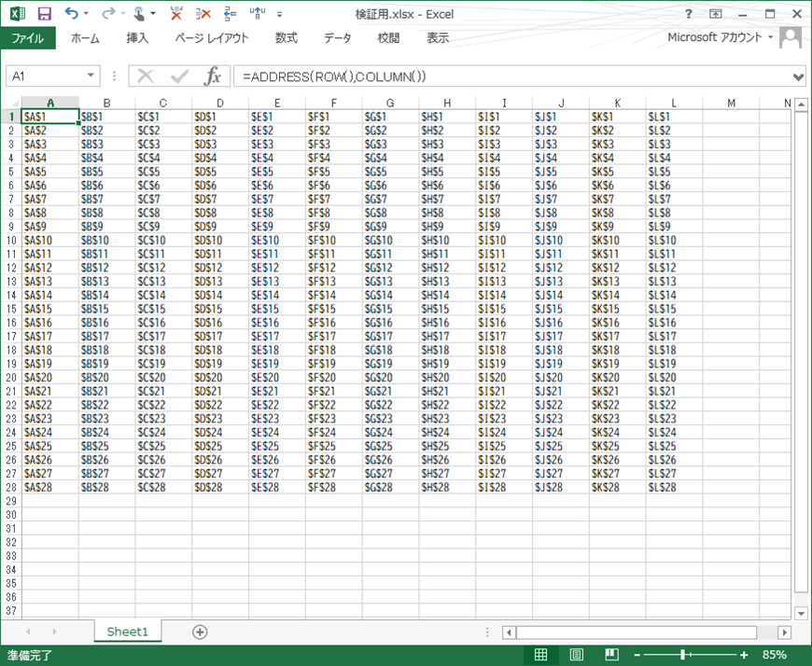Open Customize Quick Access Toolbar dropdown

(x=280, y=15)
